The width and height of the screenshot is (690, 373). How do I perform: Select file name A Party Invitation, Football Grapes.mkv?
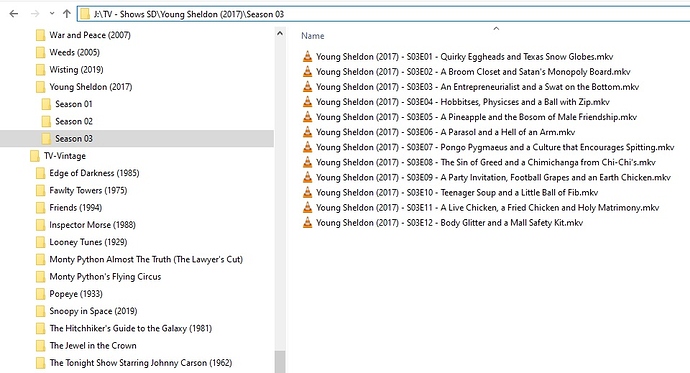(493, 177)
